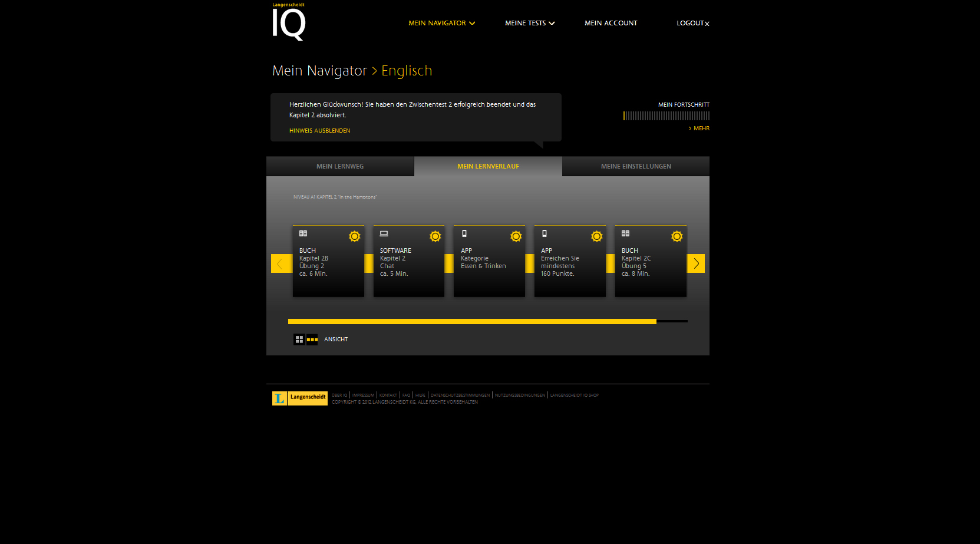Click phone icon on Essen & Trinken card
This screenshot has width=980, height=544.
[464, 233]
